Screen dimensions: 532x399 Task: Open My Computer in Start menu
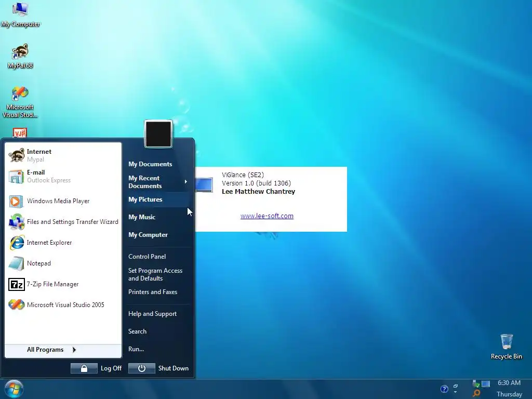point(157,235)
